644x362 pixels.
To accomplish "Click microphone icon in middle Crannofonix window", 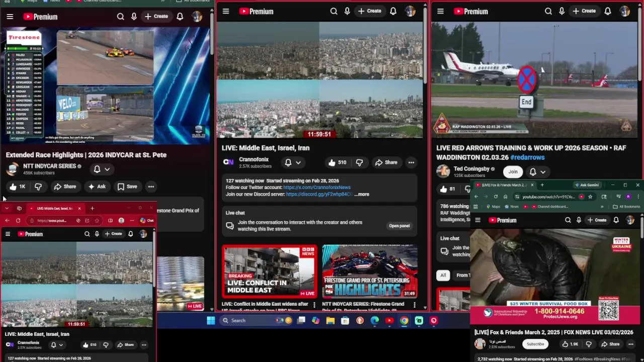I will tap(347, 11).
